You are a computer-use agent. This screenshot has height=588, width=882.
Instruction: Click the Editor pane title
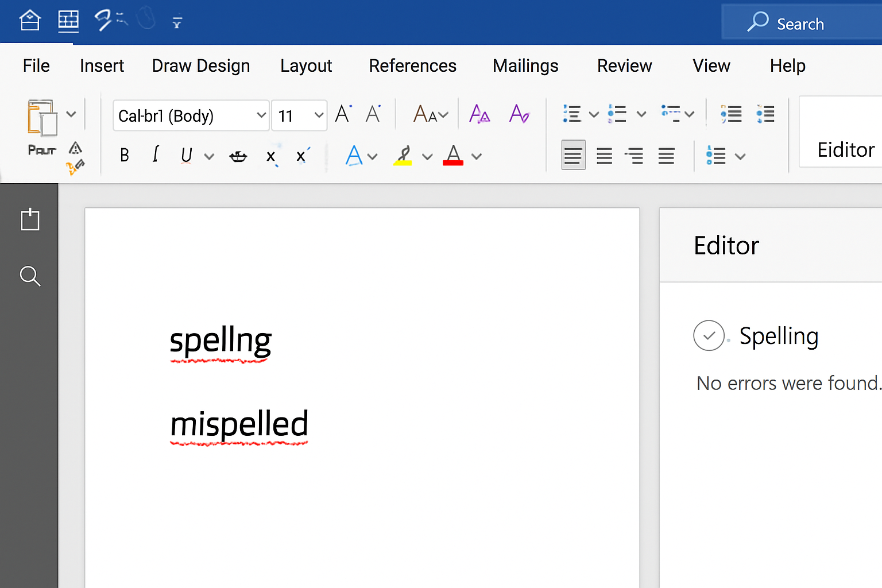726,246
